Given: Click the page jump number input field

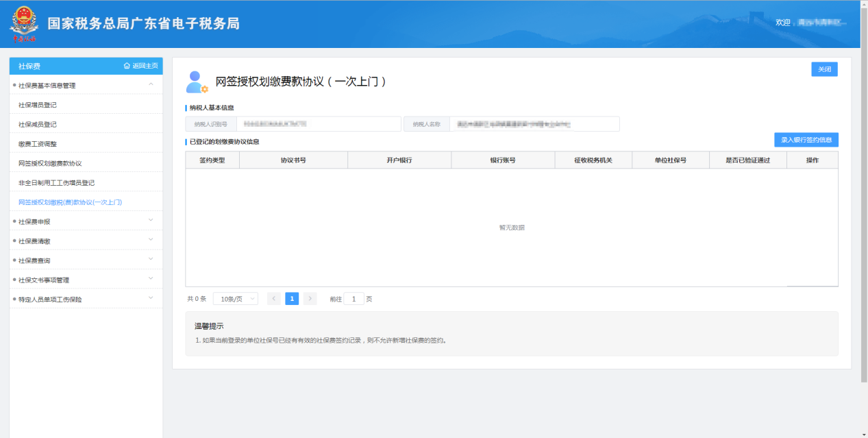Looking at the screenshot, I should [354, 299].
